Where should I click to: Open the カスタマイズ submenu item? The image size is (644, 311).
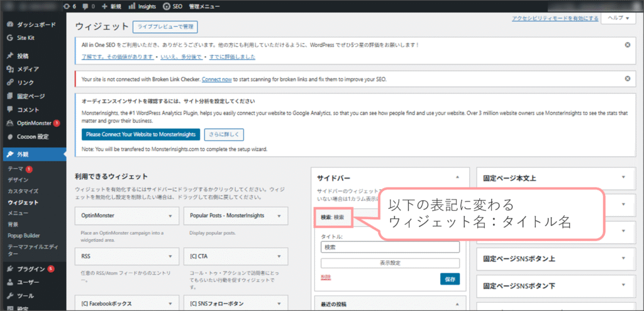[x=23, y=191]
